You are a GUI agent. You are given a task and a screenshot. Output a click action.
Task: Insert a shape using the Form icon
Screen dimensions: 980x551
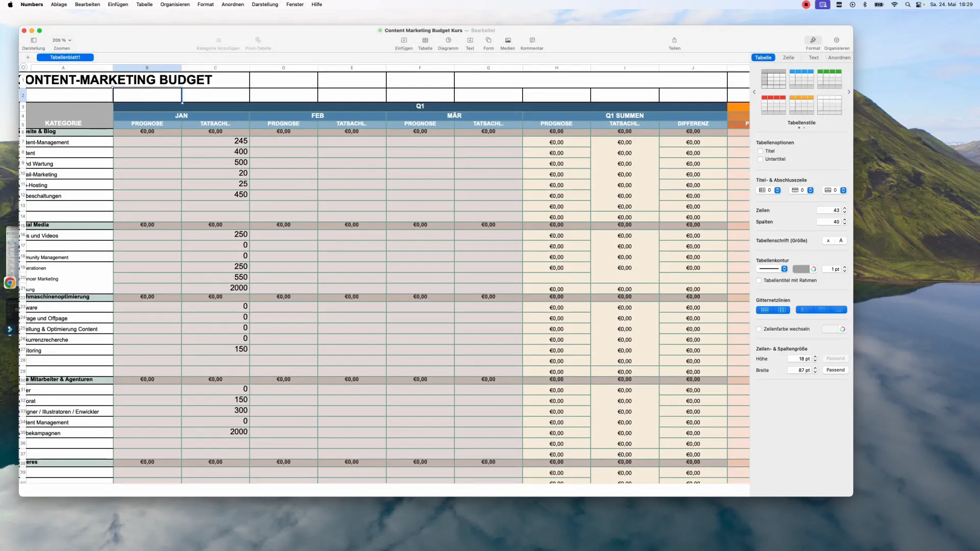pos(488,40)
